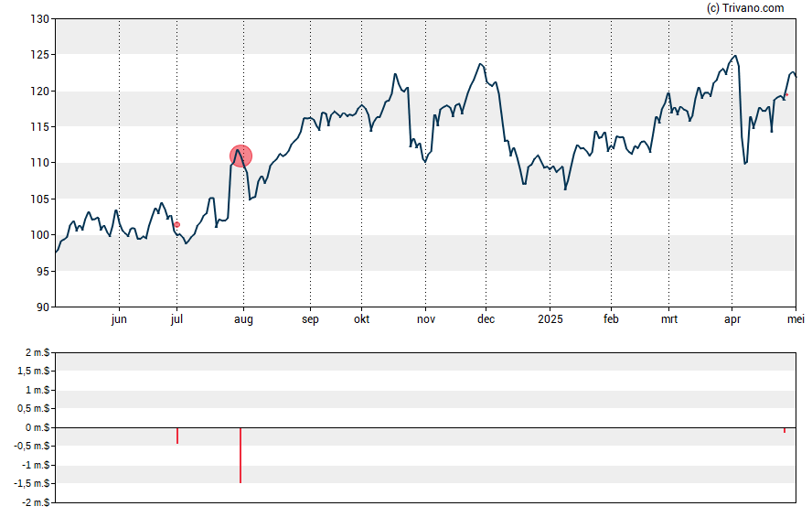Click the 105 price axis label

[40, 199]
